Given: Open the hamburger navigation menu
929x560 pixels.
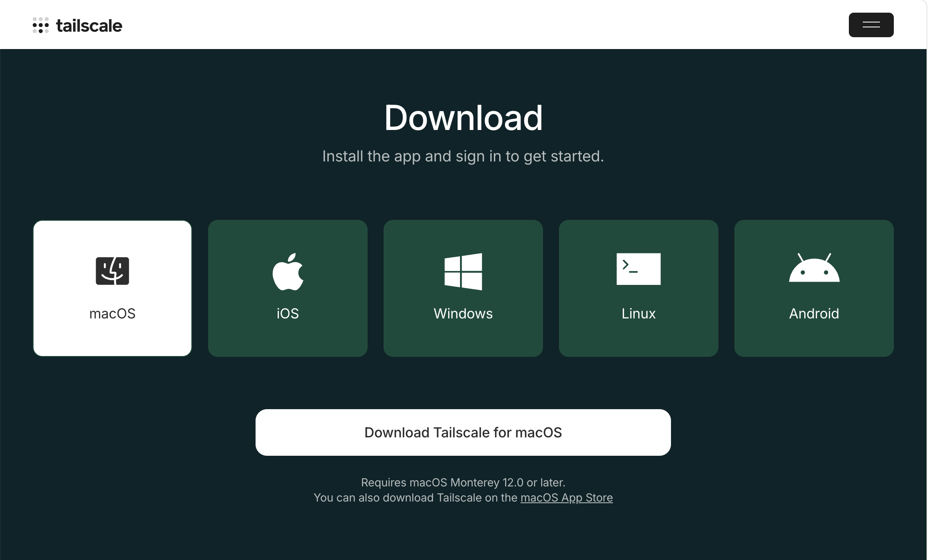Looking at the screenshot, I should click(871, 25).
